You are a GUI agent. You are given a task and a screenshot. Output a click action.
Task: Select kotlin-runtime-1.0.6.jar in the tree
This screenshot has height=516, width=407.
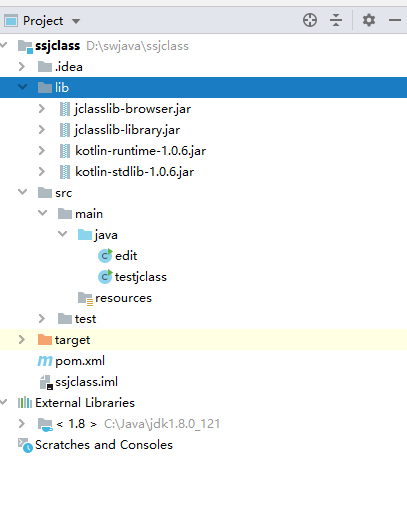pos(140,151)
